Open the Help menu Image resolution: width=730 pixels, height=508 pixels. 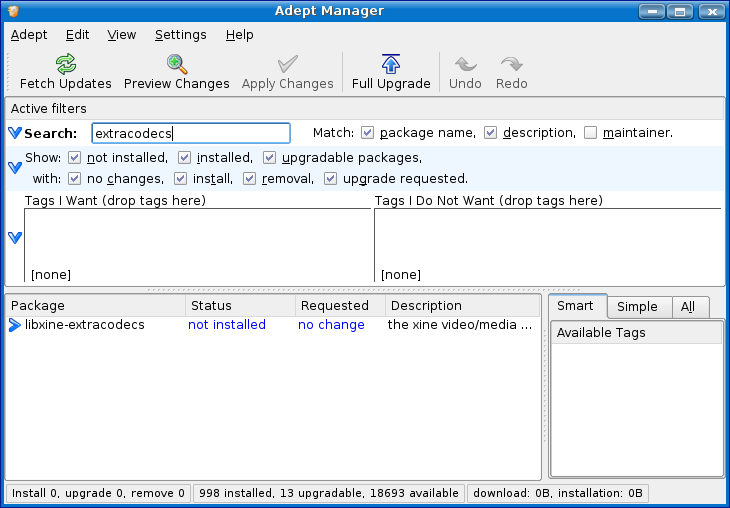239,35
